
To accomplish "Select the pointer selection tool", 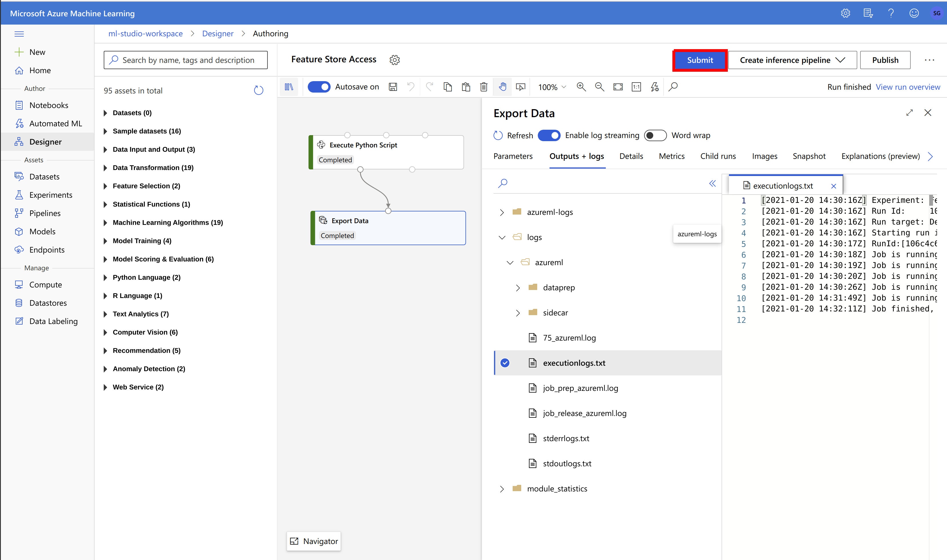I will (521, 87).
